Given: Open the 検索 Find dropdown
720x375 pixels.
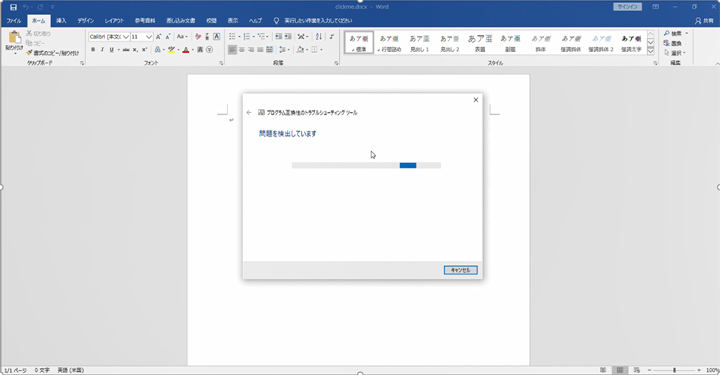Looking at the screenshot, I should click(676, 34).
